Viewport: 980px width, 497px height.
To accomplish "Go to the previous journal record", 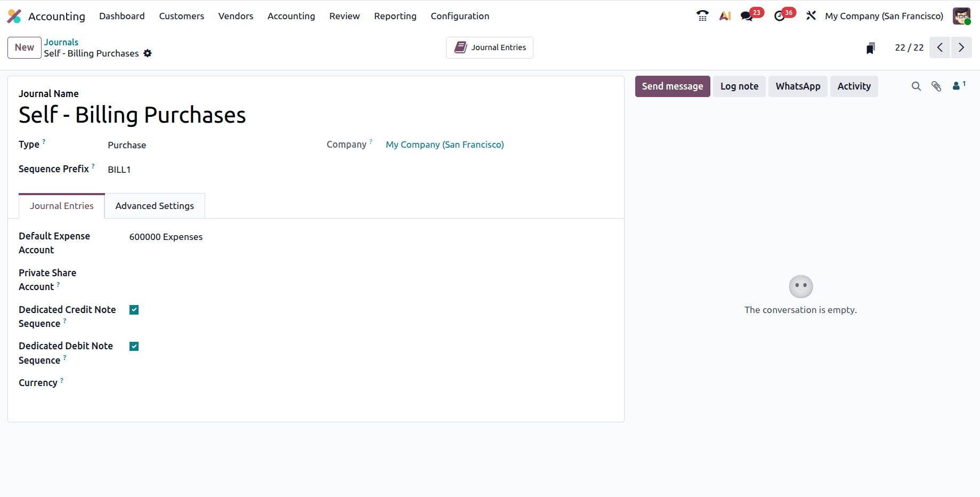I will pyautogui.click(x=940, y=47).
